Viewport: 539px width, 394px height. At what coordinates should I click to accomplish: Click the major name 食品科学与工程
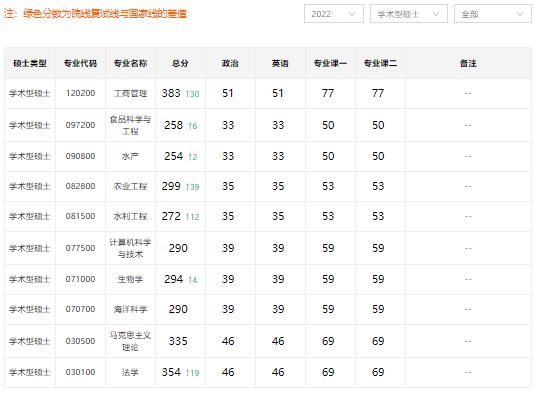[x=130, y=125]
